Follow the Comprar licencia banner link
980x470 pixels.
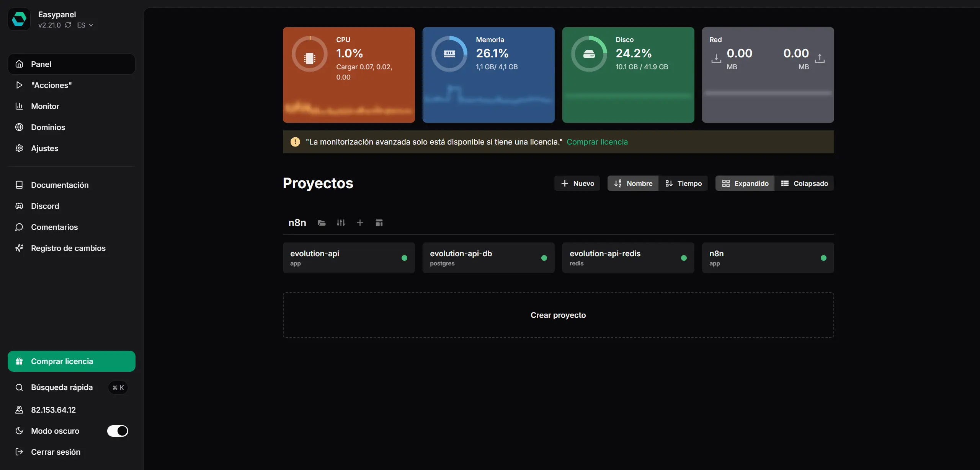(x=597, y=142)
